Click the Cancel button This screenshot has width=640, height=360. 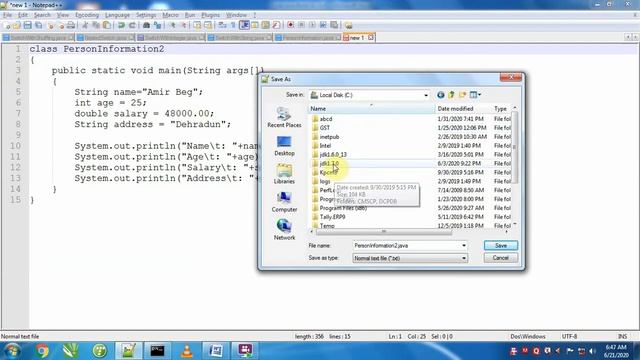[500, 258]
